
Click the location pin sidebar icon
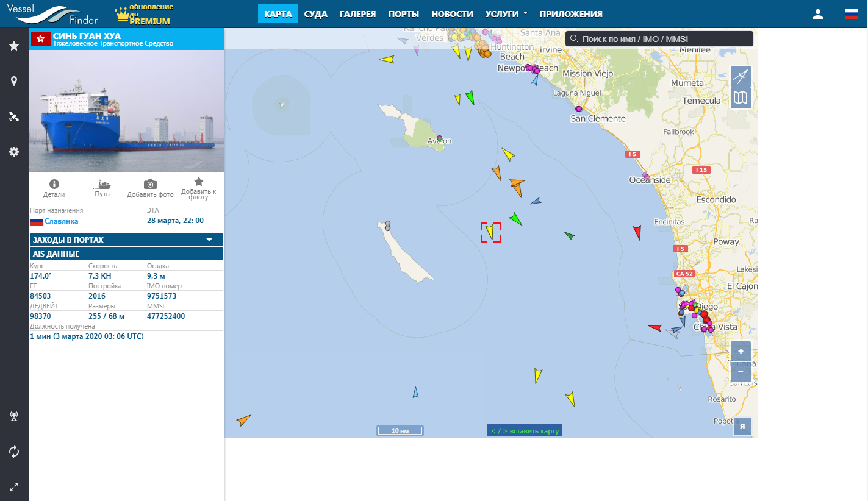14,81
